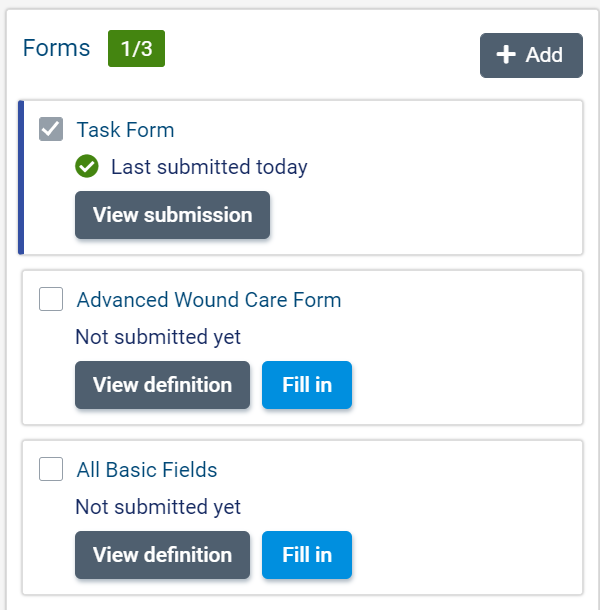
Task: Open the Task Form link
Action: [x=125, y=130]
